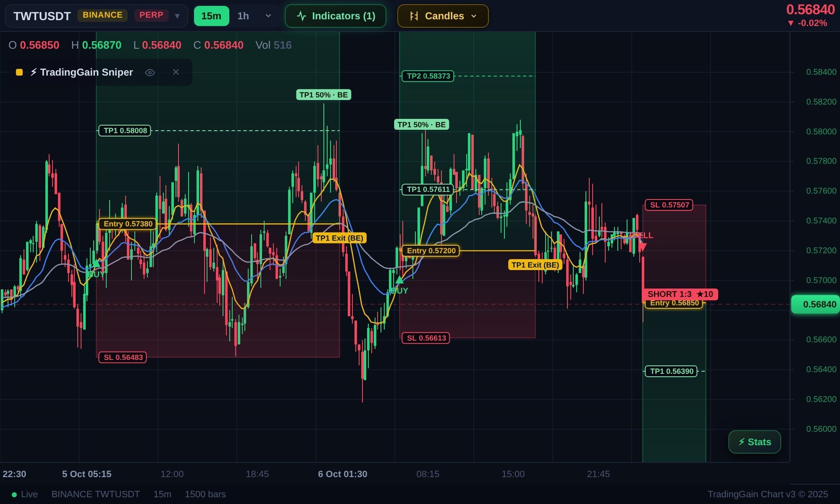Click the indicator pulse icon
840x504 pixels.
click(x=302, y=16)
